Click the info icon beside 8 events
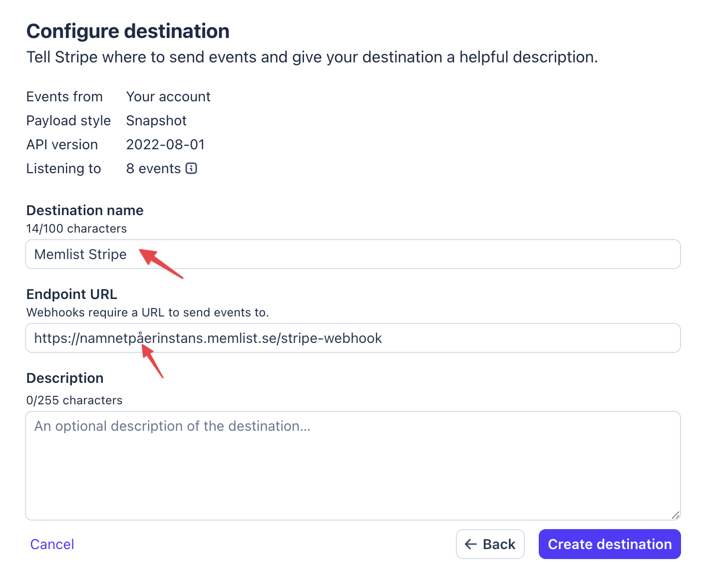The width and height of the screenshot is (706, 588). coord(191,168)
